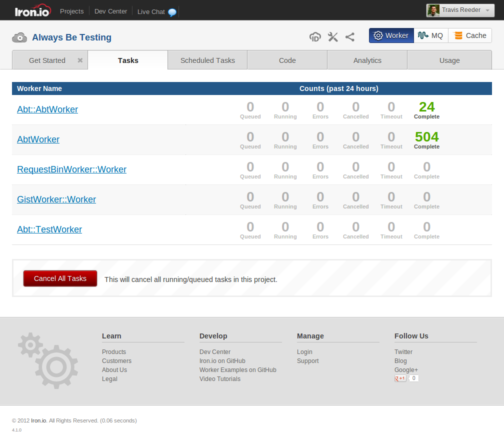Open the Scheduled Tasks tab

207,60
